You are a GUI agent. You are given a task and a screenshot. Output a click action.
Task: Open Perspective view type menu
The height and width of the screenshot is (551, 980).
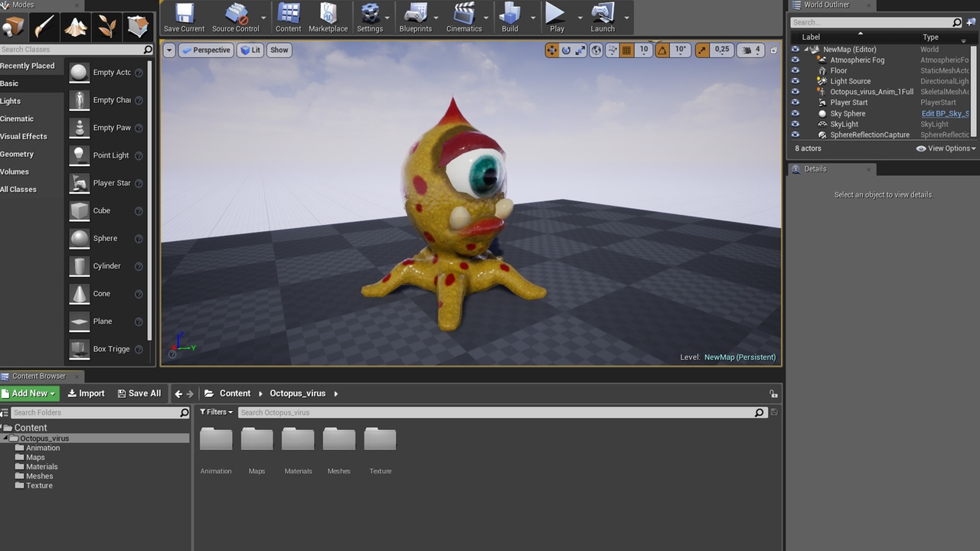coord(206,50)
